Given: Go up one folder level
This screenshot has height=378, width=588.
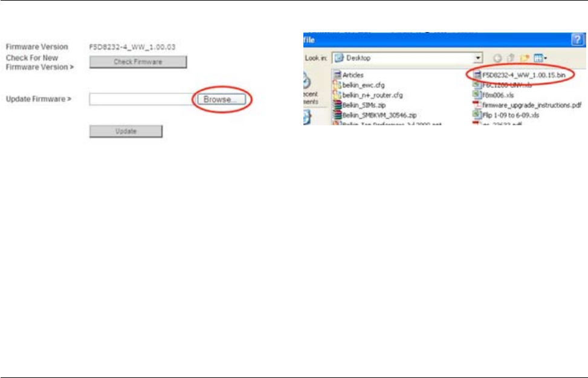Looking at the screenshot, I should [511, 58].
